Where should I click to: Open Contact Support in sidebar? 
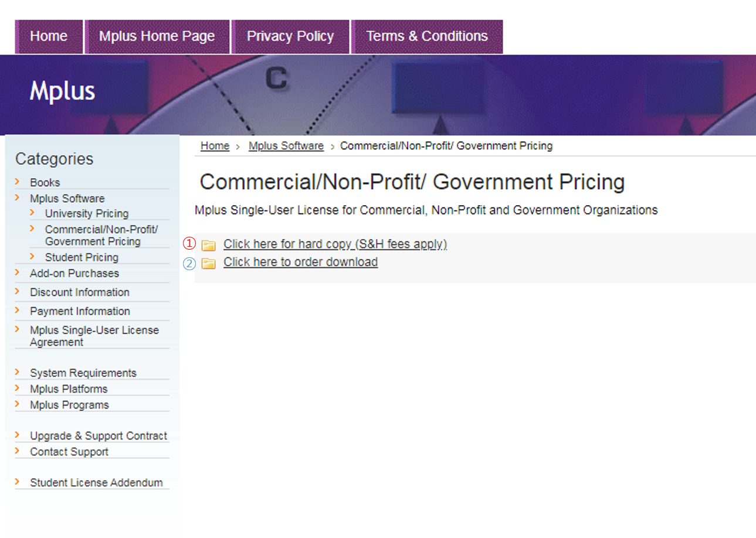[69, 451]
